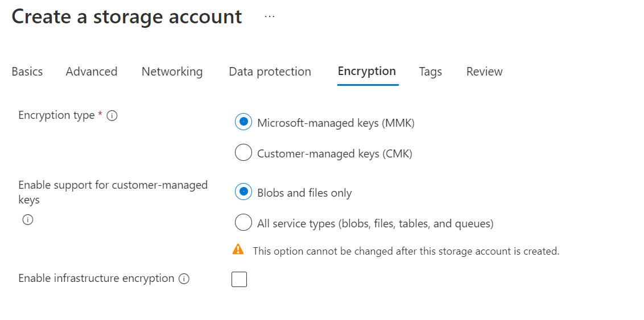
Task: Select the Encryption tab
Action: [x=367, y=72]
